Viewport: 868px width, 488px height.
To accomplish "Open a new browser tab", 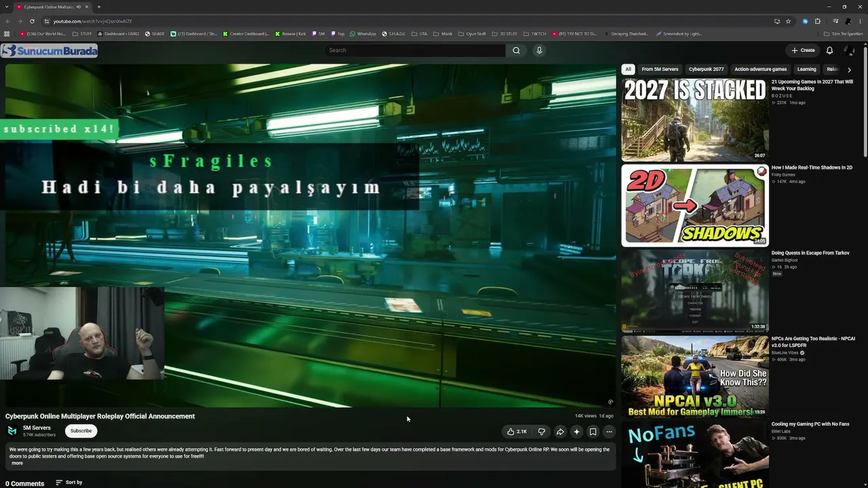I will [99, 7].
